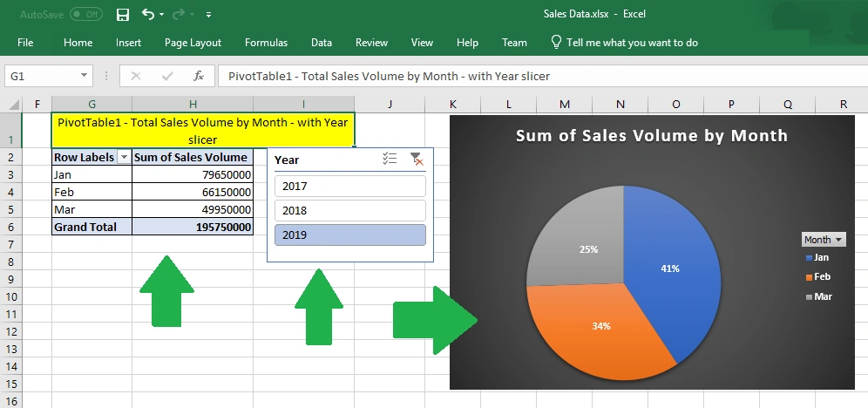Select the Feb row label cell
Screen dimensions: 868x408
point(92,192)
